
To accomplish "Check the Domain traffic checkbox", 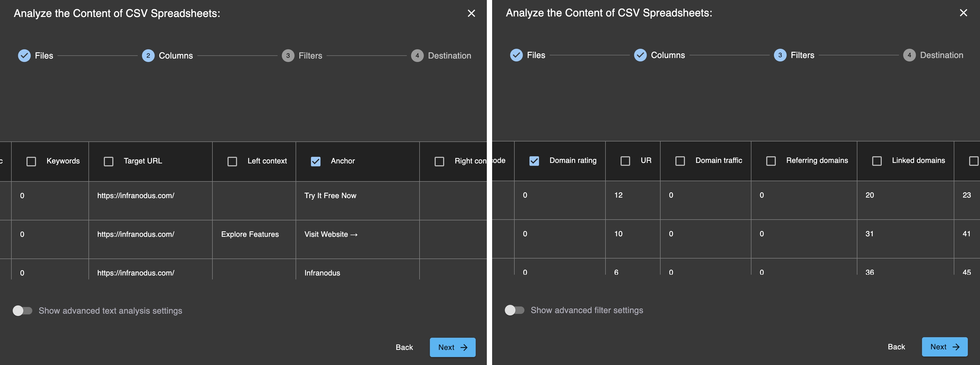I will 680,161.
